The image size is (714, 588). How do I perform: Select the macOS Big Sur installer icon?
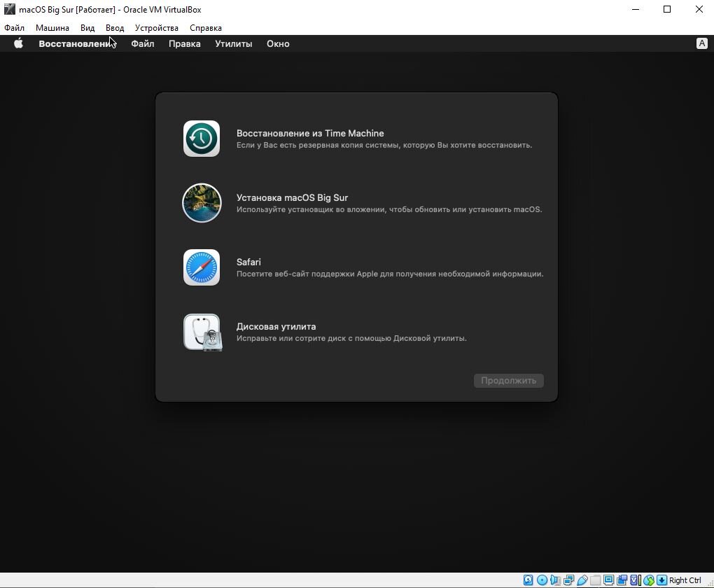202,203
